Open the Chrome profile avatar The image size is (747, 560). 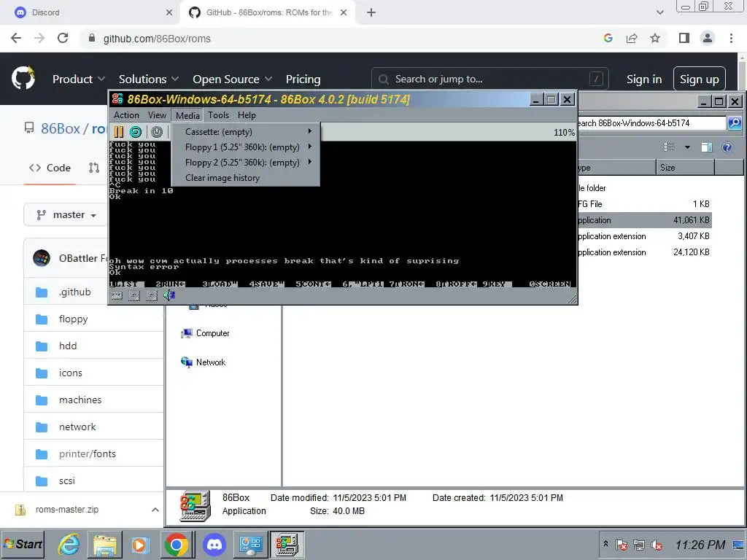tap(708, 38)
